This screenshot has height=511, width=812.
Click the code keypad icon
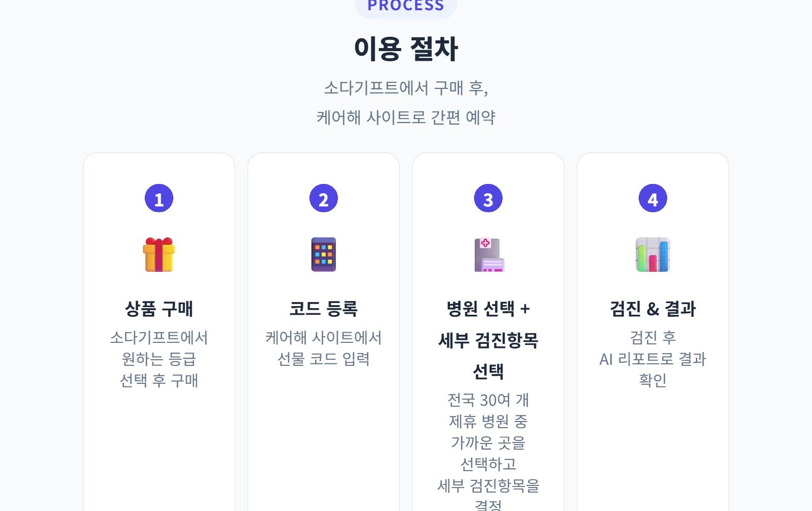tap(324, 254)
